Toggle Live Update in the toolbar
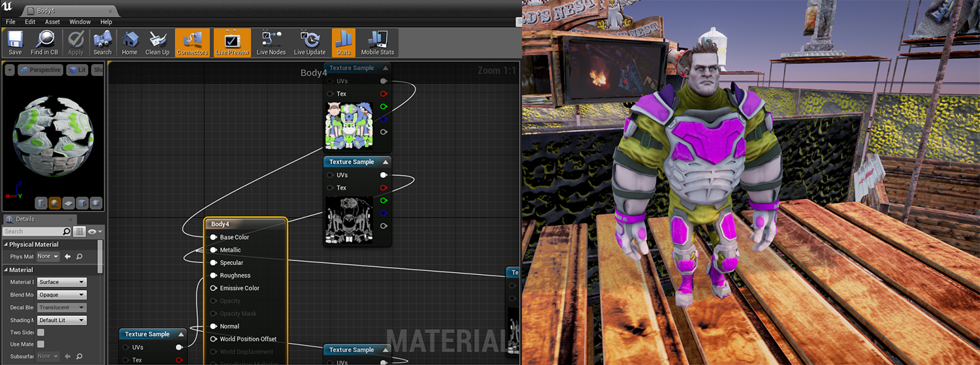Viewport: 980px width, 365px height. pyautogui.click(x=310, y=42)
